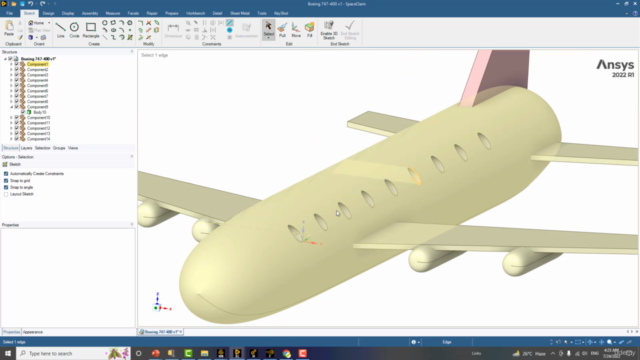Collapse the Boeing 747-400 root node
The height and width of the screenshot is (360, 640).
[5, 59]
